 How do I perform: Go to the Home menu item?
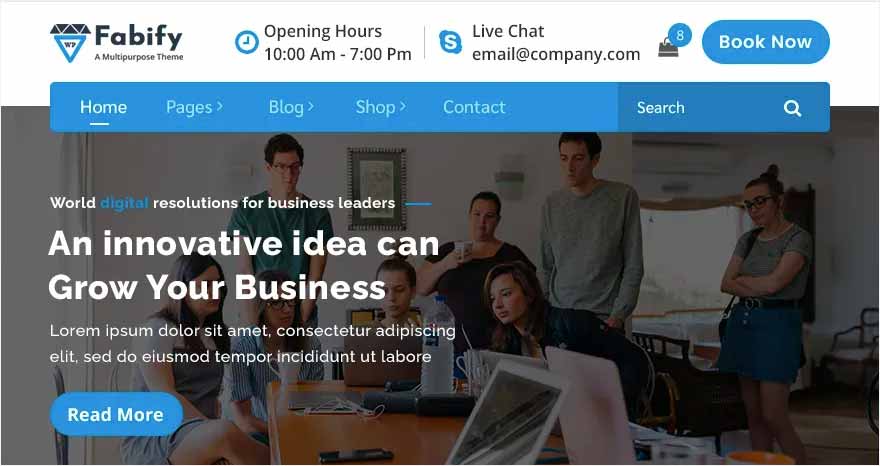(103, 107)
